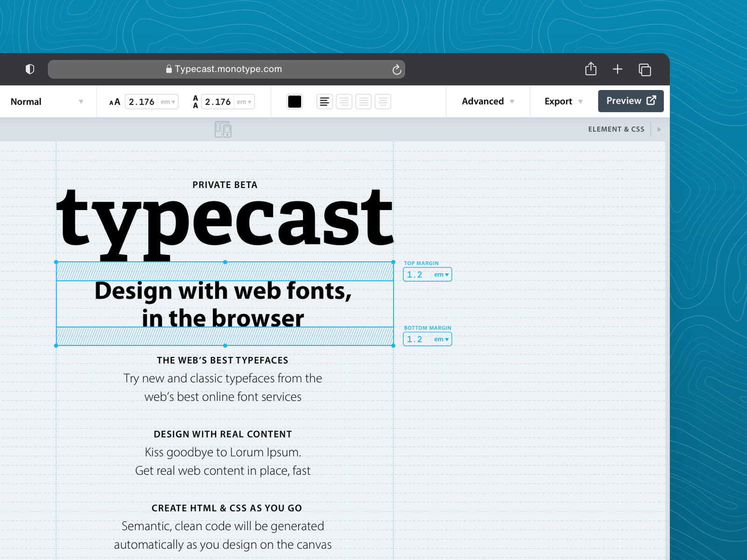Click the browser address bar
The image size is (747, 560).
(226, 70)
